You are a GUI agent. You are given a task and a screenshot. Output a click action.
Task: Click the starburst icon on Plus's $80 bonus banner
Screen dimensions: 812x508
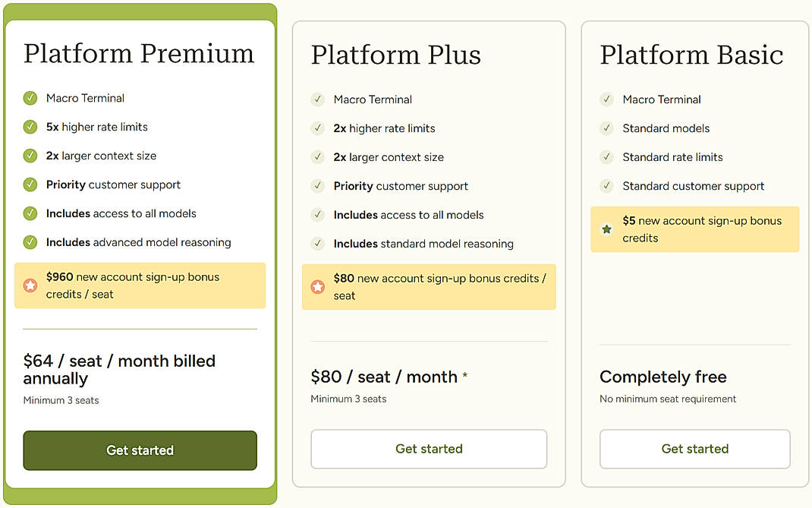[x=317, y=289]
